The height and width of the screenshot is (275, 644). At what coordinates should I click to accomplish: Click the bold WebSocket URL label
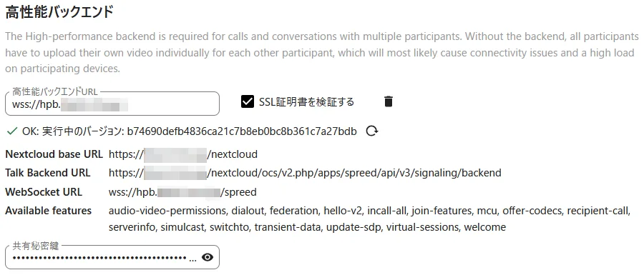click(x=44, y=192)
